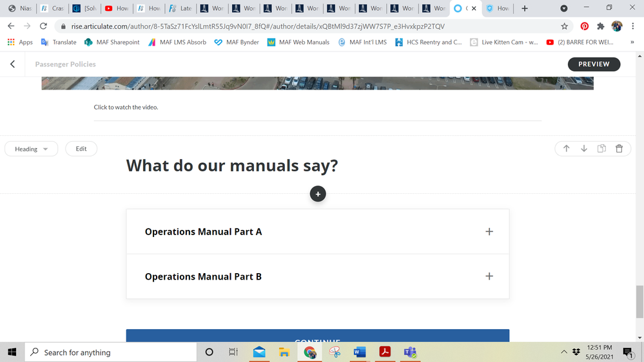
Task: Click the Click to watch the video caption
Action: pyautogui.click(x=126, y=107)
